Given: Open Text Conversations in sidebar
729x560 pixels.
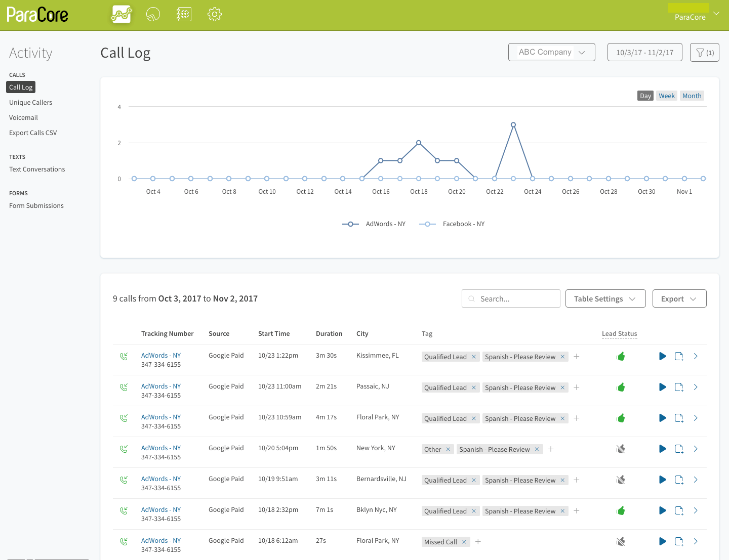Looking at the screenshot, I should pyautogui.click(x=37, y=169).
